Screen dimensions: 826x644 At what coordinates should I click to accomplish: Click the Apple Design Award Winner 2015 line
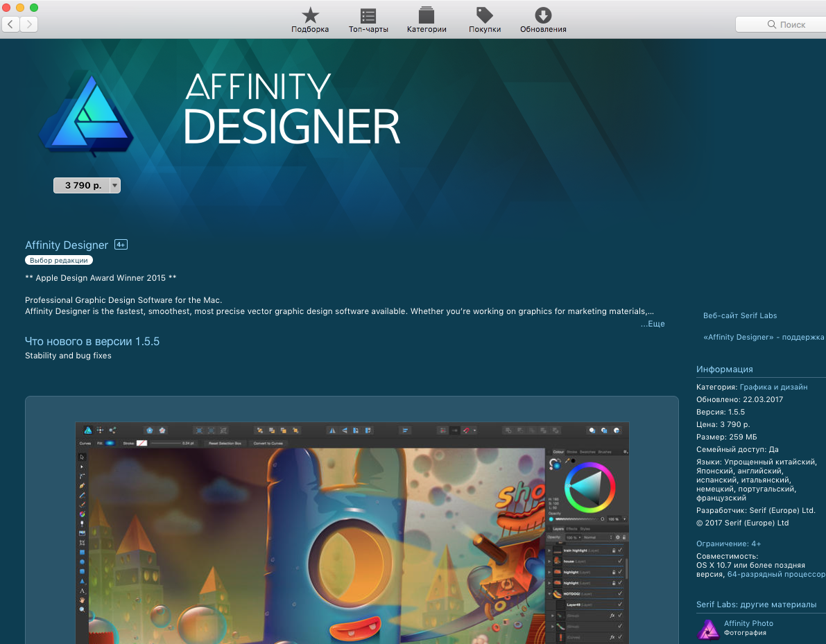pos(101,277)
